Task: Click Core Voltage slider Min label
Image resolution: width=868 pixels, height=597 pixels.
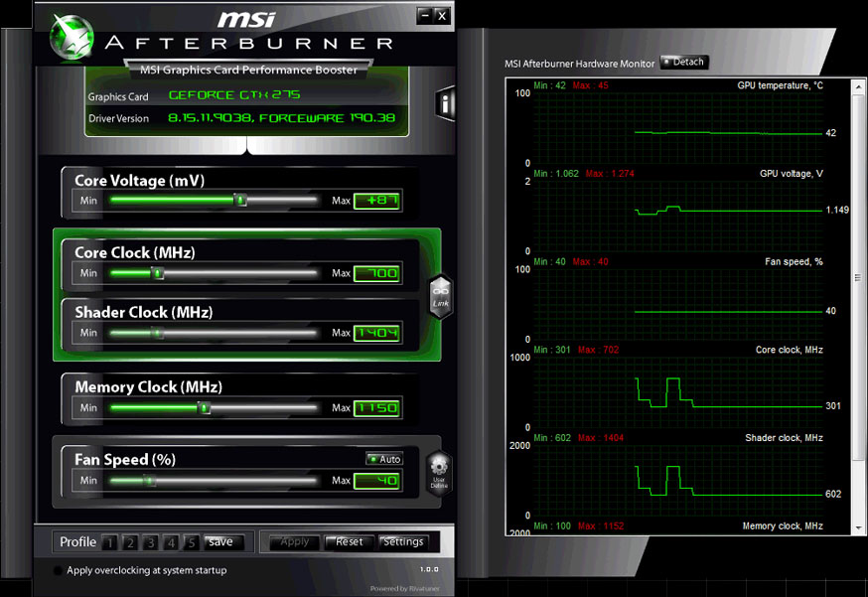Action: point(88,201)
